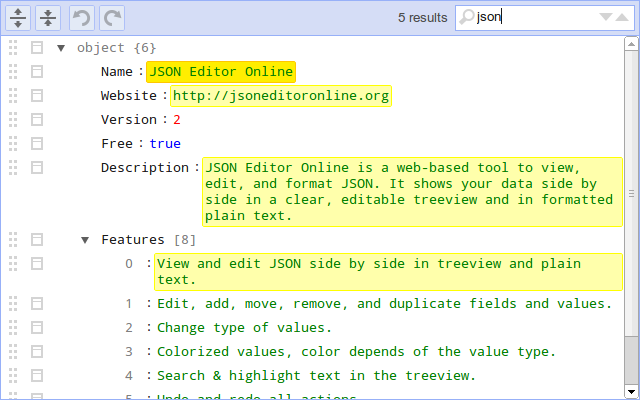Open actions menu for object row
The width and height of the screenshot is (640, 400).
tap(37, 48)
